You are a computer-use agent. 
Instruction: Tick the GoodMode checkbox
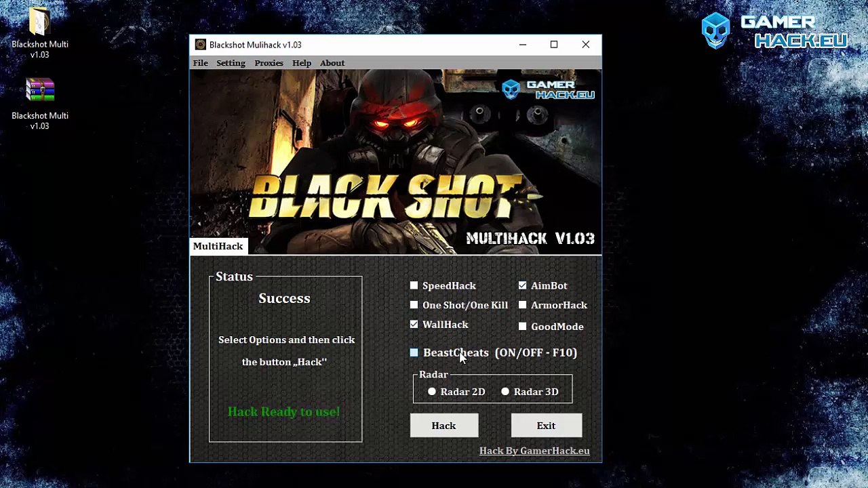522,326
